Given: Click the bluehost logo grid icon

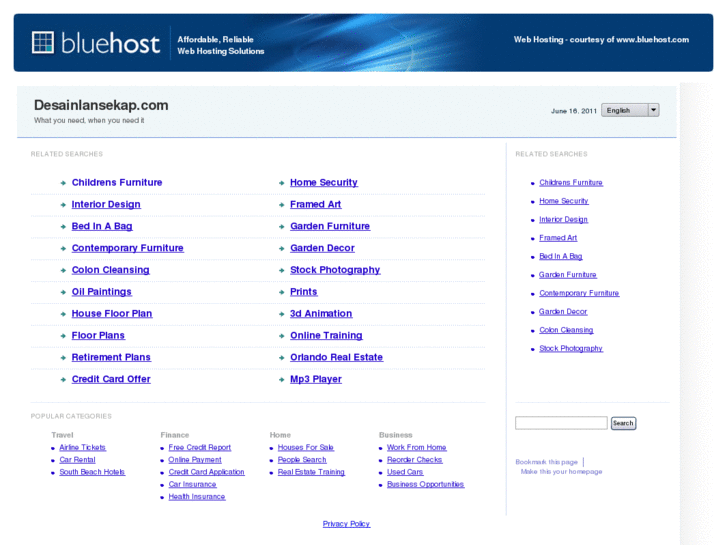Looking at the screenshot, I should pos(43,43).
